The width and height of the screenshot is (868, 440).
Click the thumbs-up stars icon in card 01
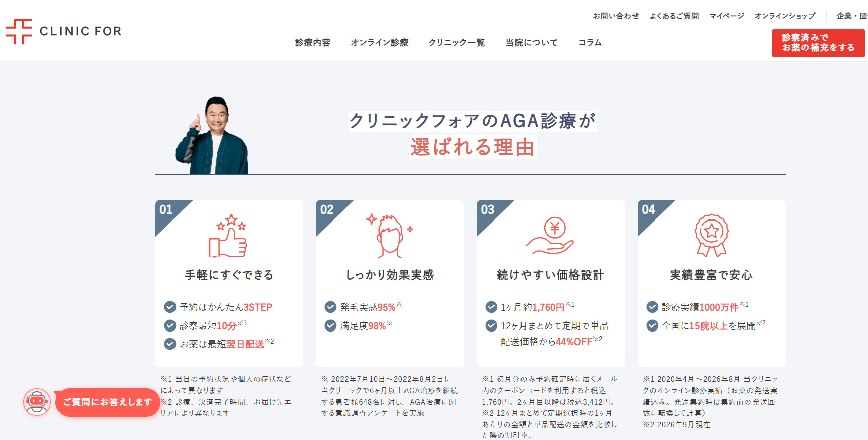tap(228, 236)
